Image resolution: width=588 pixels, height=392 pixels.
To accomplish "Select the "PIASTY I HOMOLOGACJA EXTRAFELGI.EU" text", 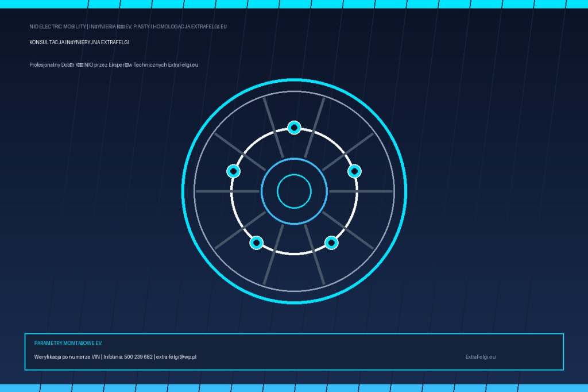I will point(180,26).
